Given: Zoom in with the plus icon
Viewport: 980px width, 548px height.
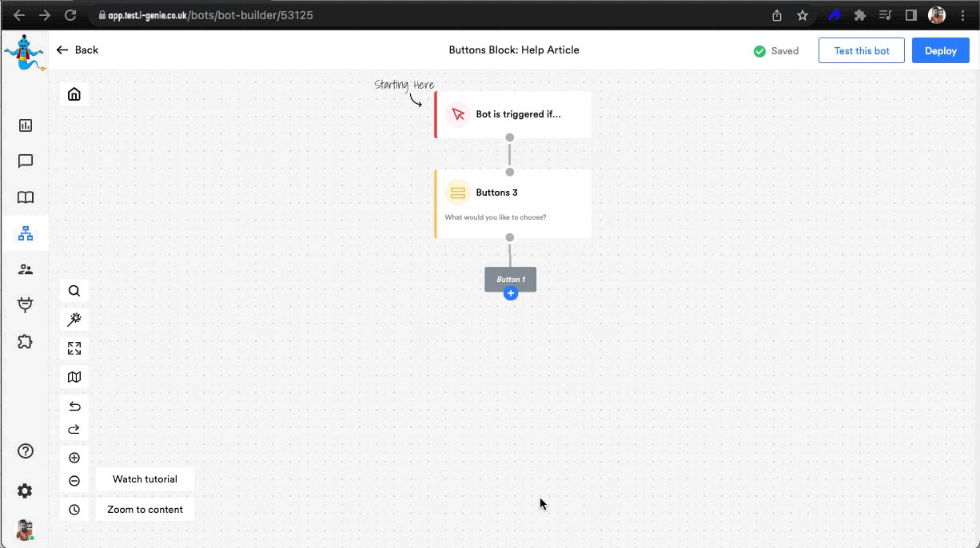Looking at the screenshot, I should [74, 458].
